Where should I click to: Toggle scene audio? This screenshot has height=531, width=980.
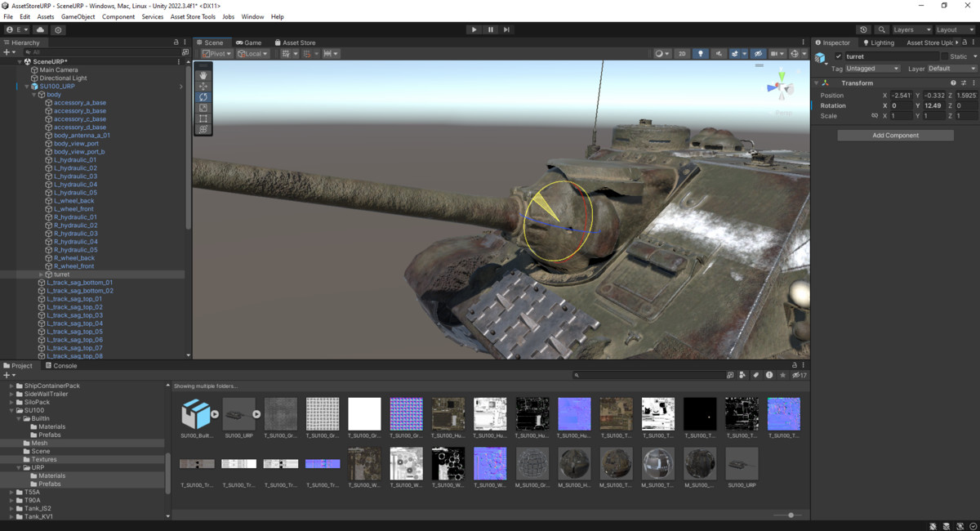coord(719,54)
